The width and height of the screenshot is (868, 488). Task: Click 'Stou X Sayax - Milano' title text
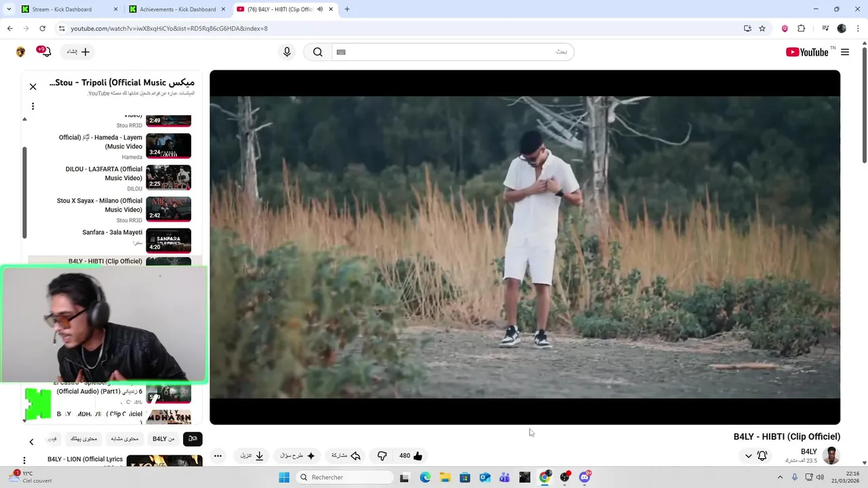(x=100, y=205)
